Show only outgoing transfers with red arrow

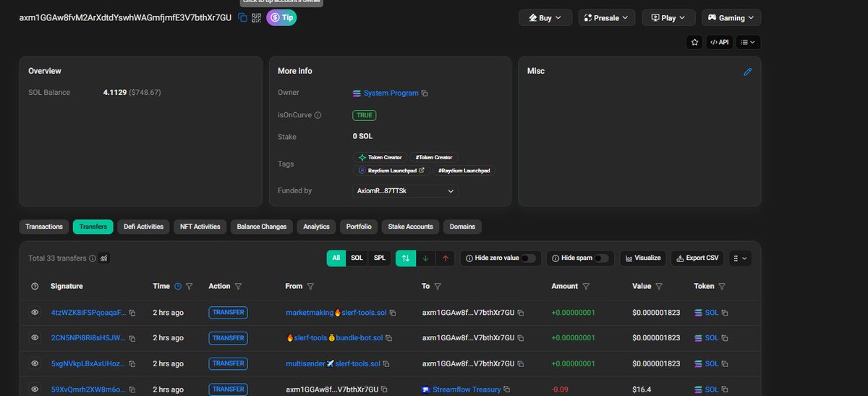point(446,258)
